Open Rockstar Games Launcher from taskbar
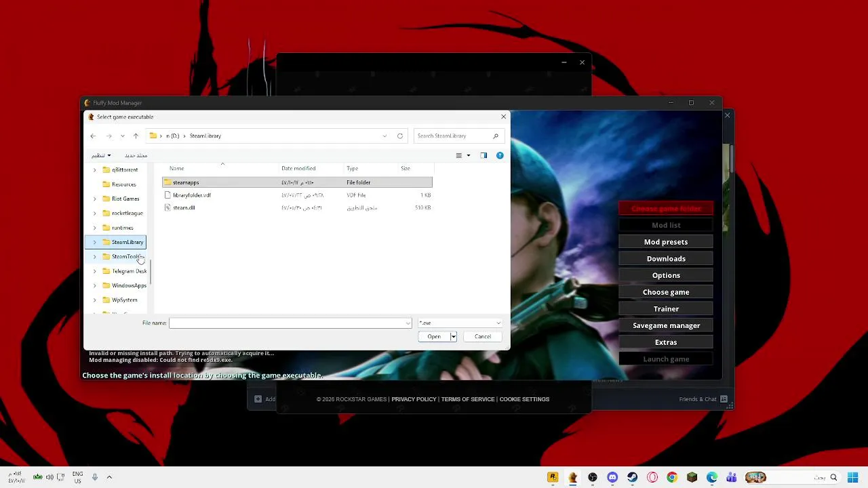Screen dimensions: 868x488 click(x=553, y=477)
